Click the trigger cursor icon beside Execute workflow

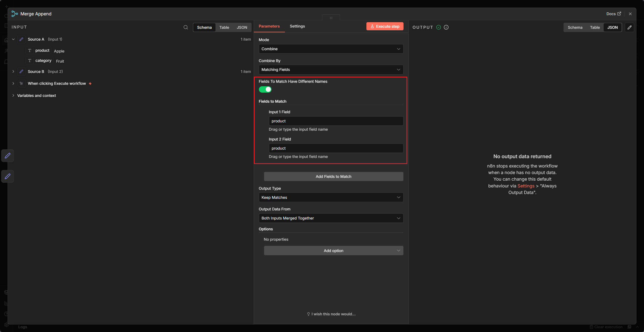(x=21, y=84)
